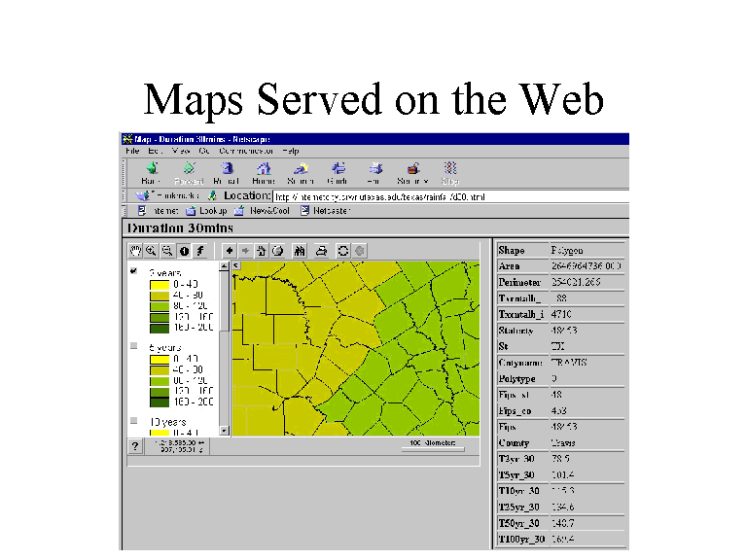Enable the 5 years layer checkbox
This screenshot has height=560, width=747.
click(x=134, y=345)
